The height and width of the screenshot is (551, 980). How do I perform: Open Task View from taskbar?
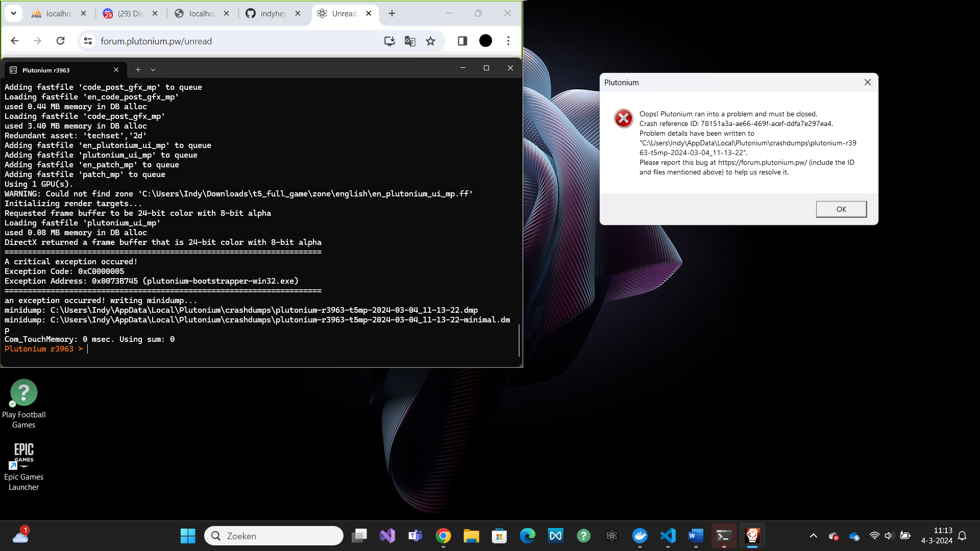pos(359,536)
